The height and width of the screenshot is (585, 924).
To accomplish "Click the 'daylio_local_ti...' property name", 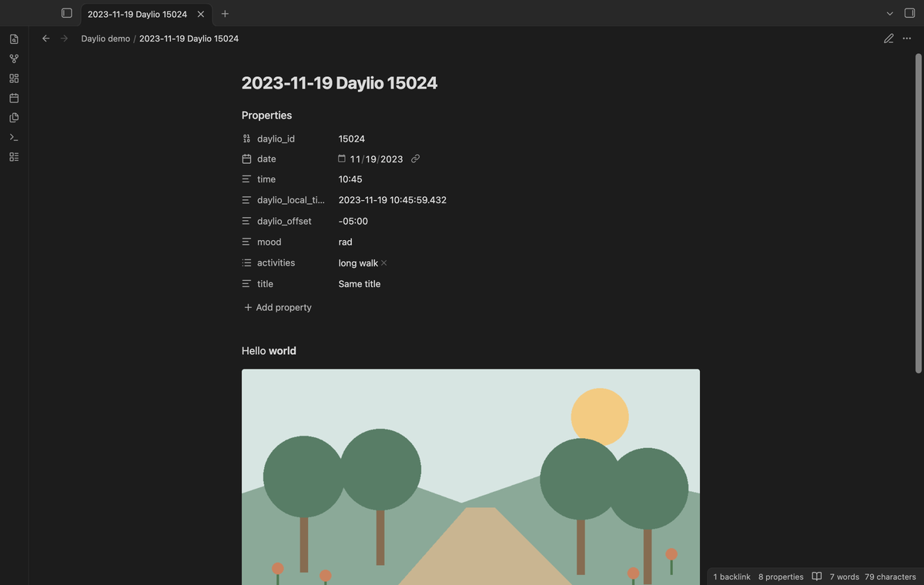I will point(291,199).
